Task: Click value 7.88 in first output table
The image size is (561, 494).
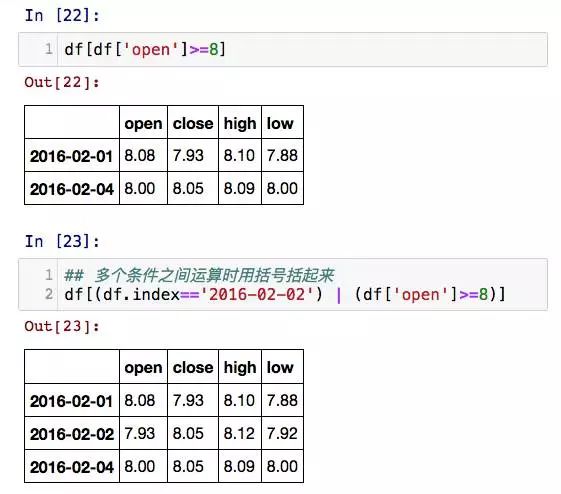Action: (282, 155)
